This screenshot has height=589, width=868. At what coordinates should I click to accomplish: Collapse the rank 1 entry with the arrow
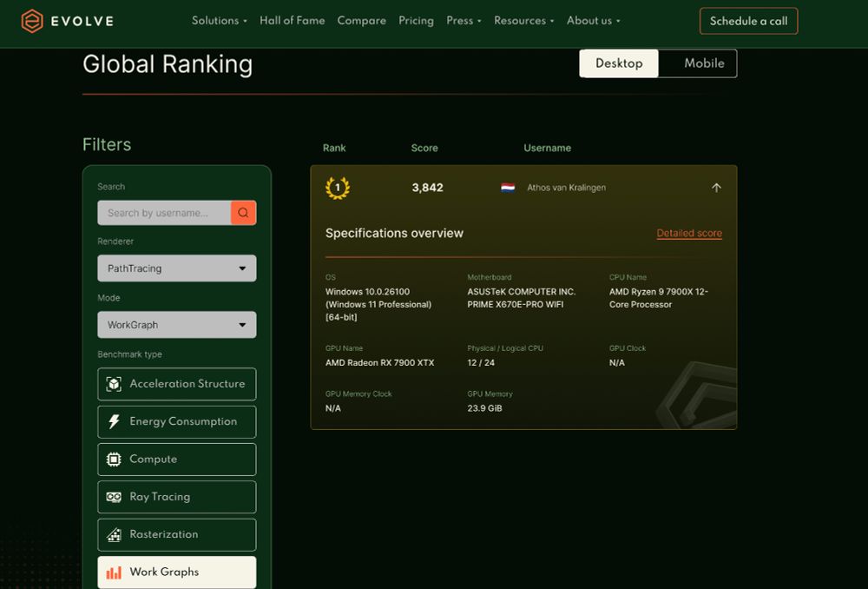point(716,188)
